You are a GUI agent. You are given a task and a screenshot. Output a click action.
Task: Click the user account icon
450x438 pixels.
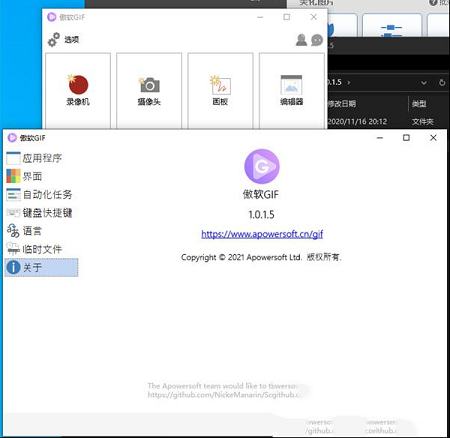tap(301, 40)
